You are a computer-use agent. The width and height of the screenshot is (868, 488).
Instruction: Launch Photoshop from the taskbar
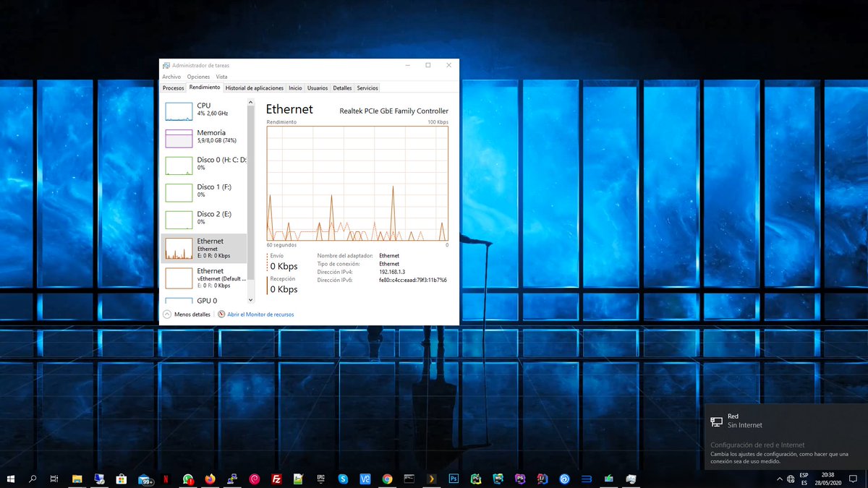click(454, 479)
